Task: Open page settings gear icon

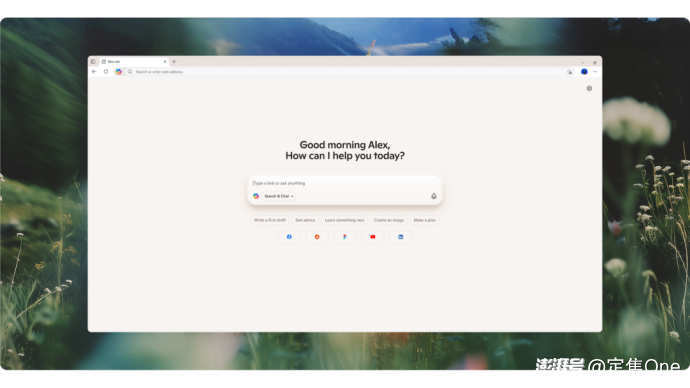Action: click(x=589, y=88)
